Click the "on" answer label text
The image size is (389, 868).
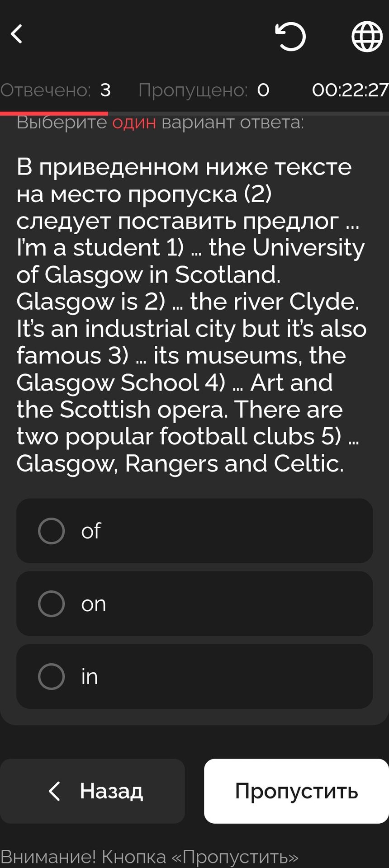pos(94,604)
